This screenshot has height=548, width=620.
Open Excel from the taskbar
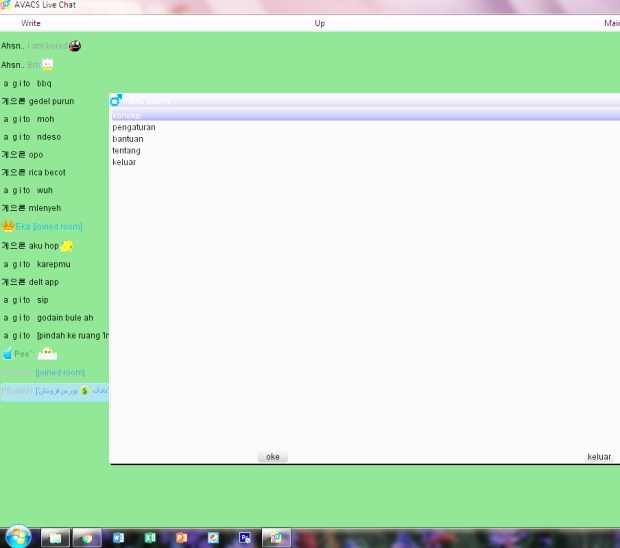pyautogui.click(x=150, y=538)
